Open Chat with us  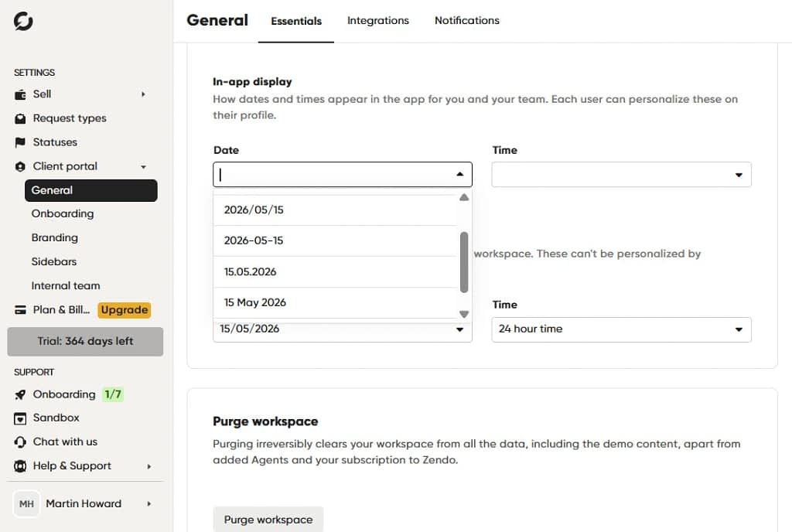click(65, 442)
